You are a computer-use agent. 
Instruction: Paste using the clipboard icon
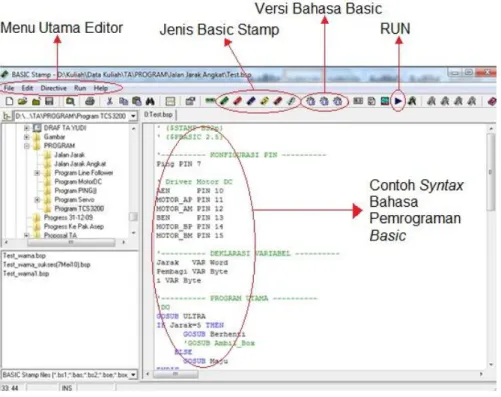[136, 101]
